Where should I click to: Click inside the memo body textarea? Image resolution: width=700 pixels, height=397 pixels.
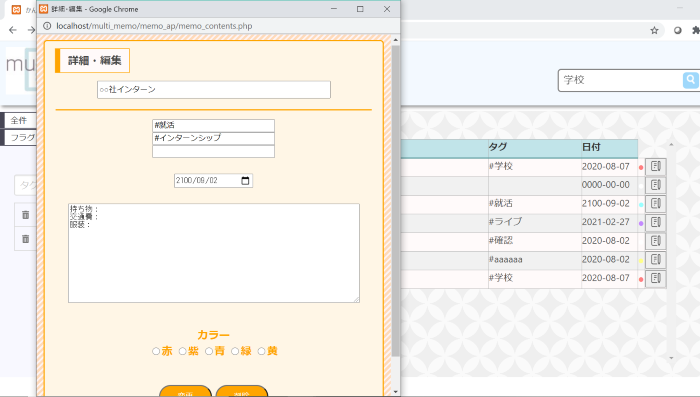tap(214, 253)
